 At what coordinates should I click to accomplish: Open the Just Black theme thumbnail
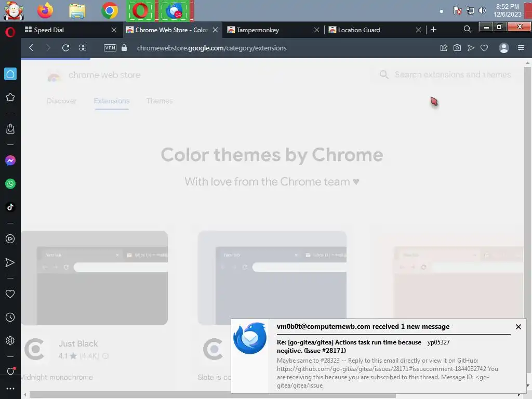tap(95, 278)
